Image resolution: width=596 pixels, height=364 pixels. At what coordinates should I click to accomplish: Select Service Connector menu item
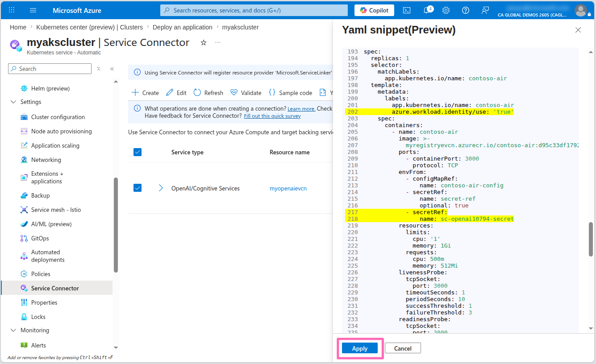(x=56, y=288)
